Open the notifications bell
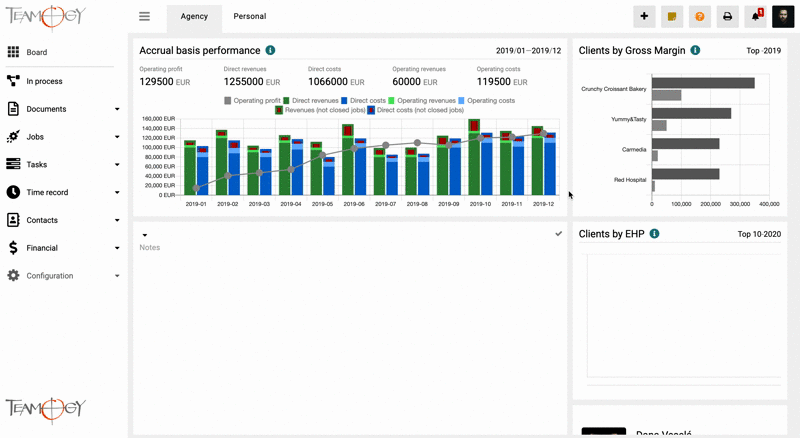800x438 pixels. click(x=756, y=17)
